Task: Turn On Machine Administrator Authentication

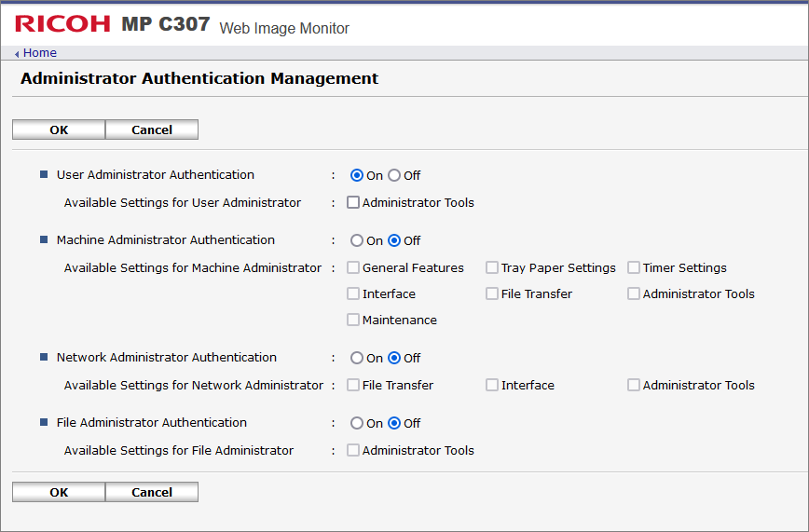Action: [x=357, y=240]
